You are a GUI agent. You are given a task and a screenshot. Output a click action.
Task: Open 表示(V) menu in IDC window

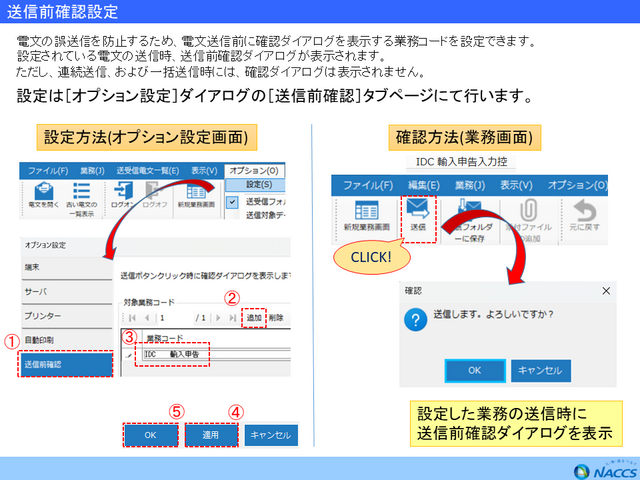[x=516, y=185]
